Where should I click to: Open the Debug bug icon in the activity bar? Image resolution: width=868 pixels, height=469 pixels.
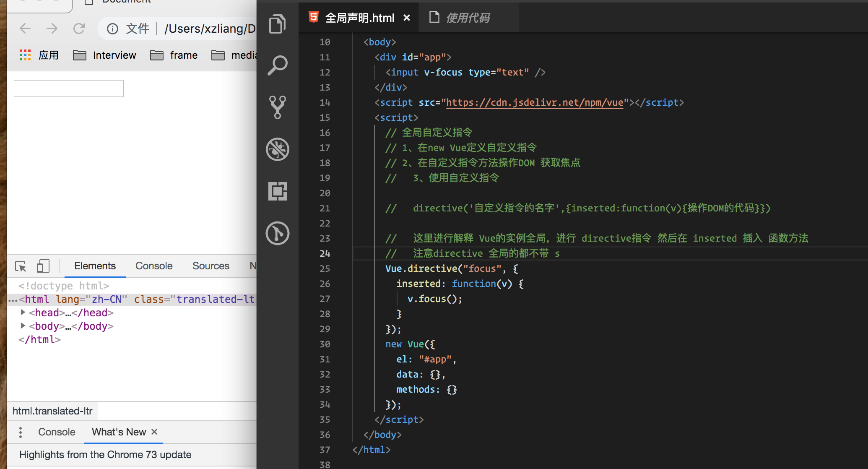[277, 149]
